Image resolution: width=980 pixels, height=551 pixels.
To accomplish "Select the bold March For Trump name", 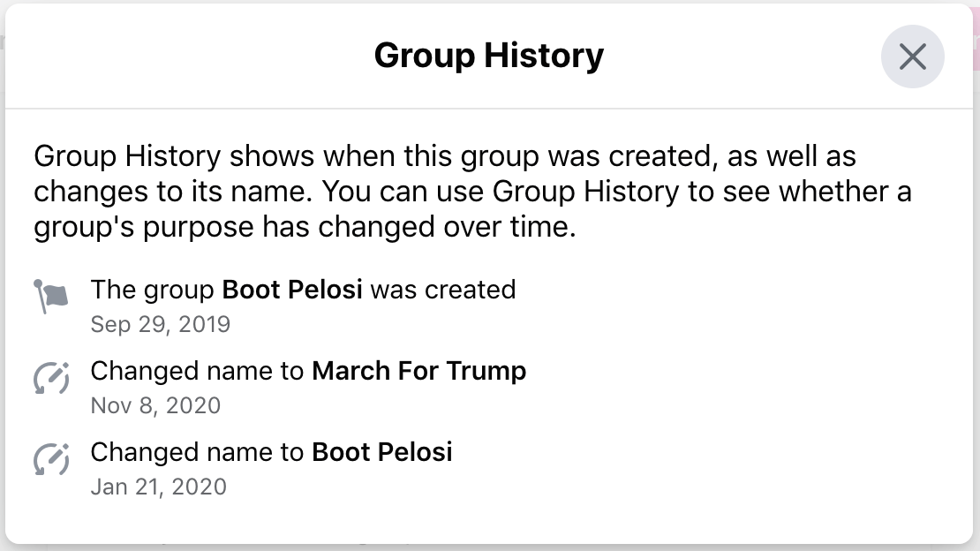I will (418, 371).
